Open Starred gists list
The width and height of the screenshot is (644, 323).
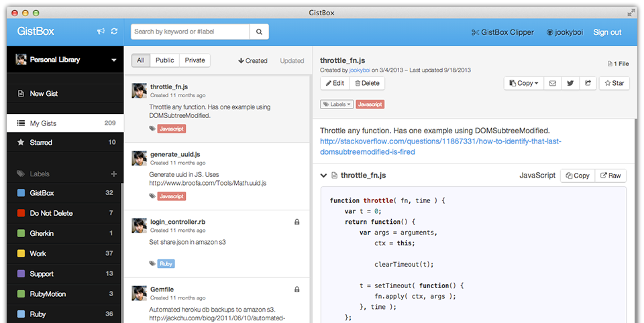[x=65, y=143]
